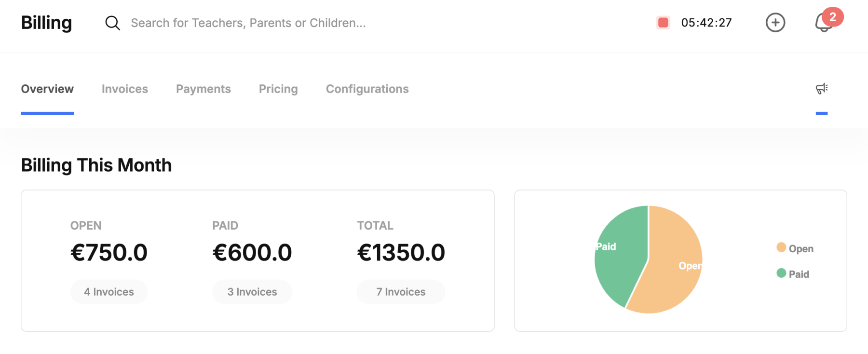The image size is (868, 354).
Task: Click the red notification badge showing 2
Action: [x=833, y=17]
